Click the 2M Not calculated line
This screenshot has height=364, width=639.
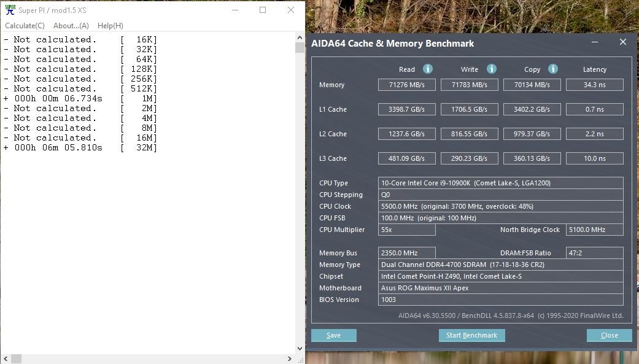(x=80, y=109)
